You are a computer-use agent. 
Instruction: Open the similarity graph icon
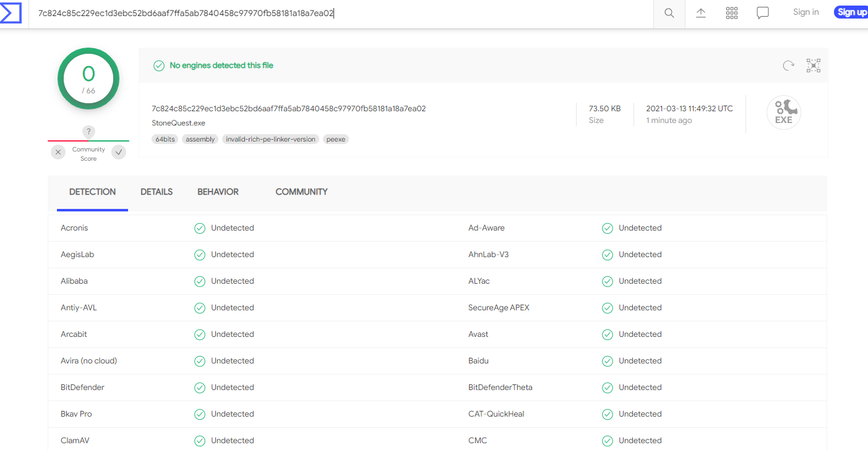point(813,66)
